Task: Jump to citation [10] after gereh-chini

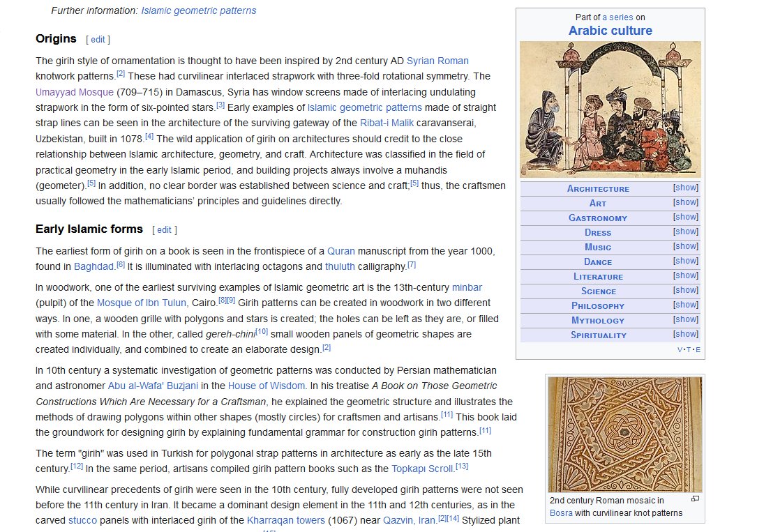Action: (262, 331)
